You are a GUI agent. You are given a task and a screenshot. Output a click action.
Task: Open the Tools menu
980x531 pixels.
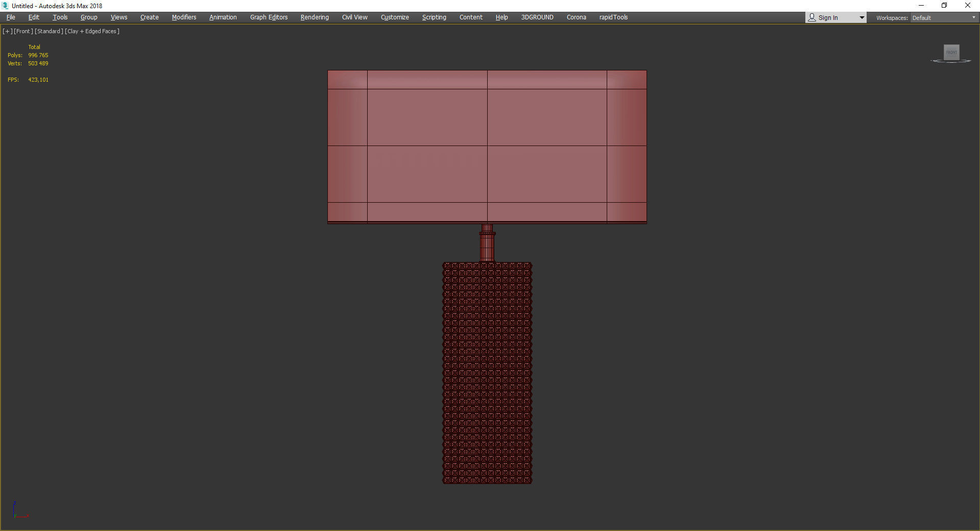click(x=60, y=17)
